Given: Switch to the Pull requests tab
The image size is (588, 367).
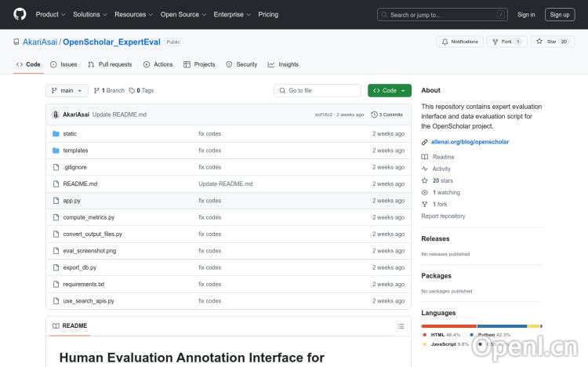Looking at the screenshot, I should point(110,64).
